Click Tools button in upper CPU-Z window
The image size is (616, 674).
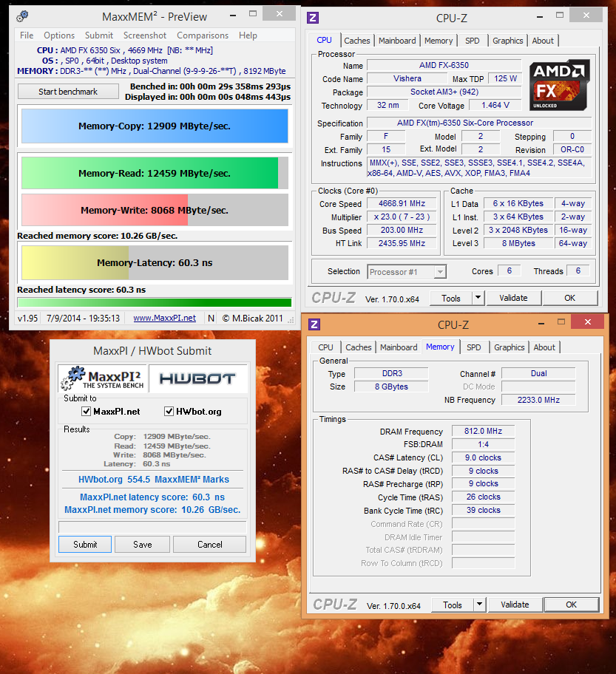coord(451,298)
